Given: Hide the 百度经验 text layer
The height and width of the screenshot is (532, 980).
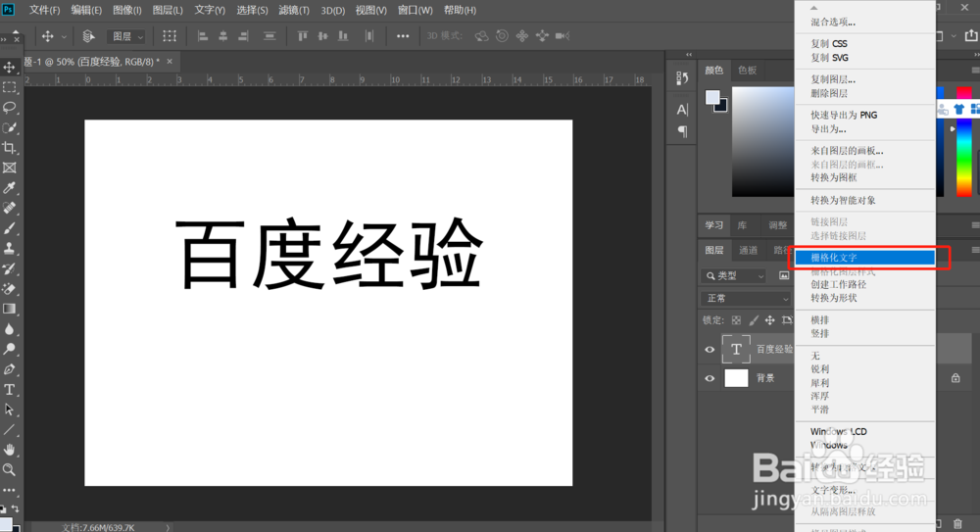Looking at the screenshot, I should tap(710, 350).
